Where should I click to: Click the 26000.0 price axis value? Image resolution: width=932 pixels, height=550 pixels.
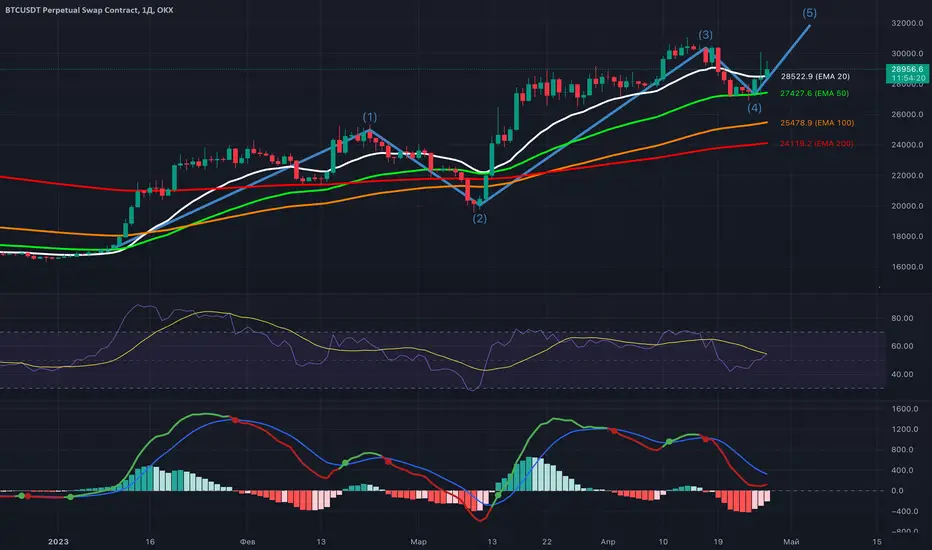(907, 114)
